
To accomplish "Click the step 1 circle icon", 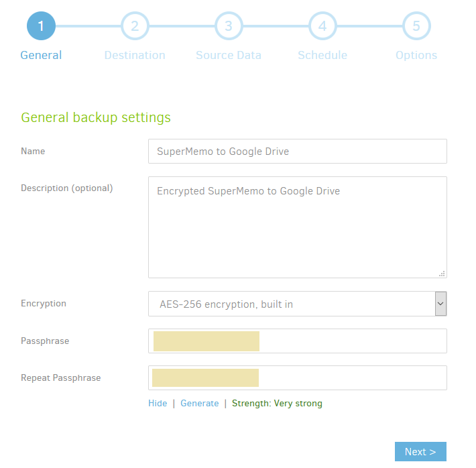I will click(42, 26).
